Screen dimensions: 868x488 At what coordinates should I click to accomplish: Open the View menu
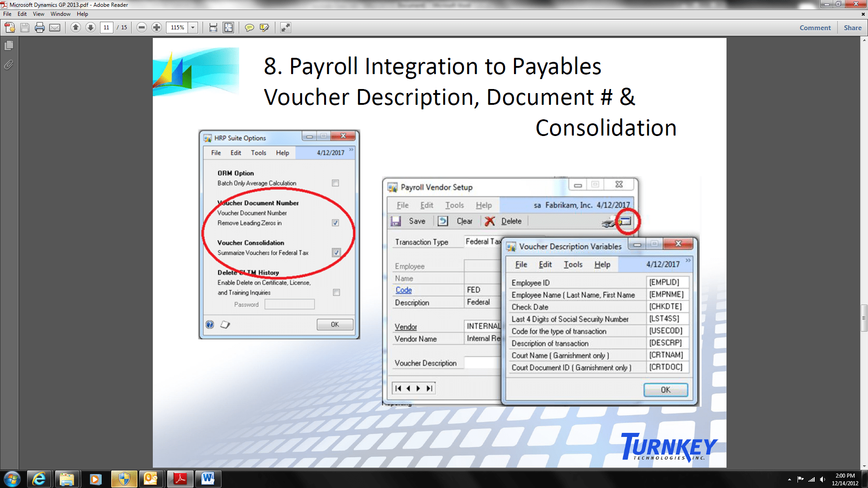38,14
